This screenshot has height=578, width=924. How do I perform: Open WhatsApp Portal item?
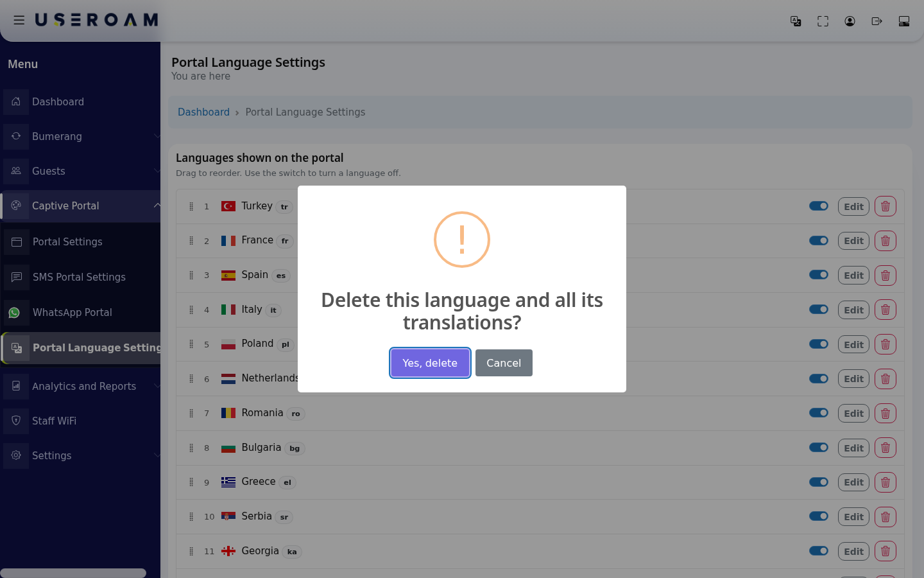click(80, 312)
